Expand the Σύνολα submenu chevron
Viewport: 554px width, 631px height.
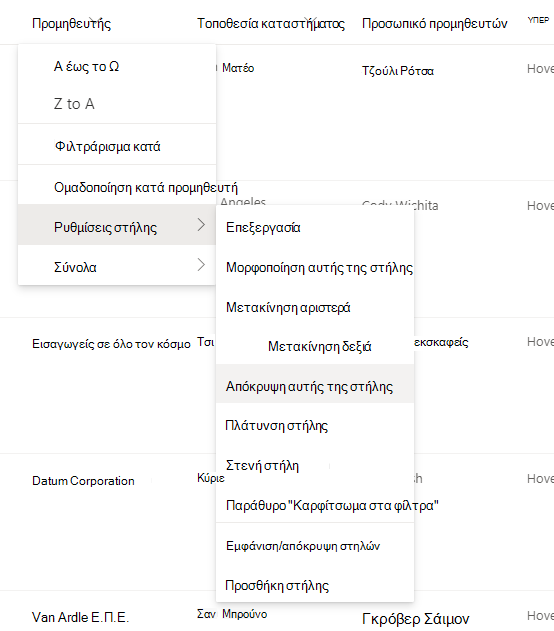click(201, 265)
